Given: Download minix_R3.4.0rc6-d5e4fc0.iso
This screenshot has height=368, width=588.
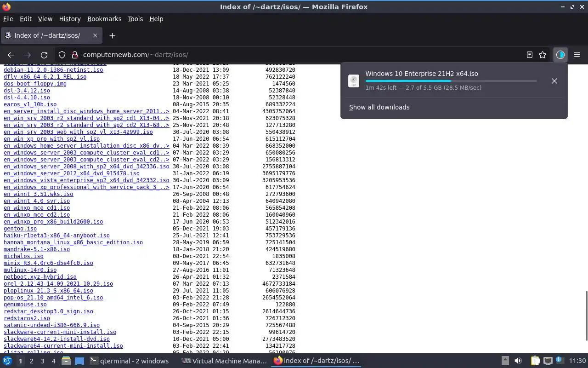Looking at the screenshot, I should tap(48, 263).
